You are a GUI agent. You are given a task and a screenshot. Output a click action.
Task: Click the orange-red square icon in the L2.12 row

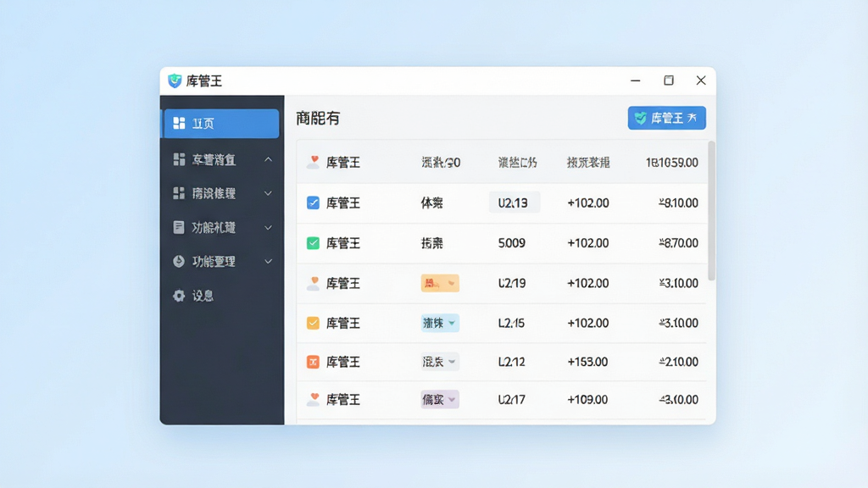(x=313, y=362)
